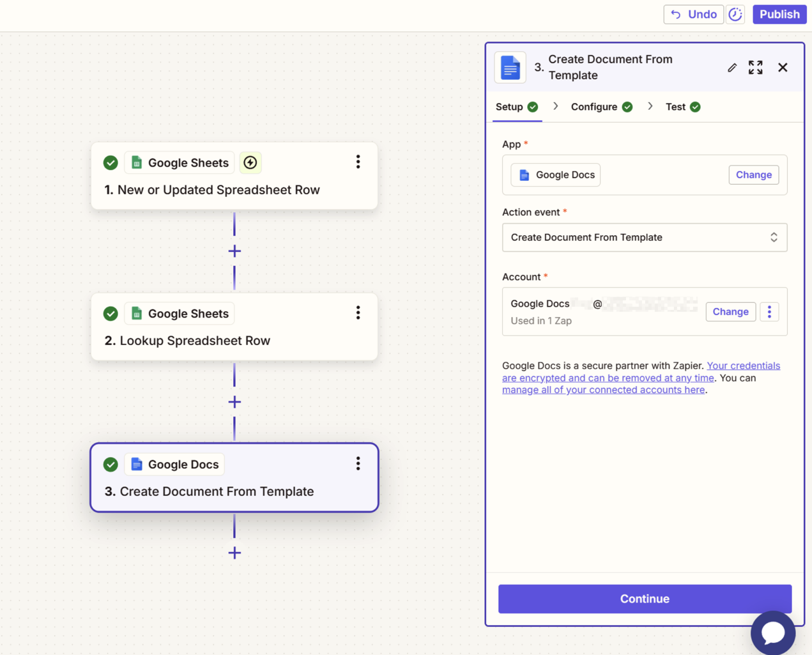
Task: Close the Create Document From Template panel
Action: [783, 68]
